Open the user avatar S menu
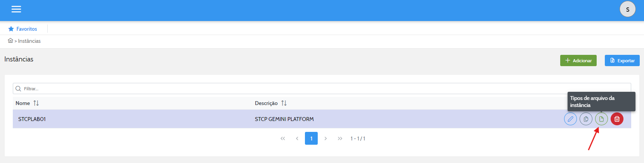The height and width of the screenshot is (163, 644). [x=627, y=9]
